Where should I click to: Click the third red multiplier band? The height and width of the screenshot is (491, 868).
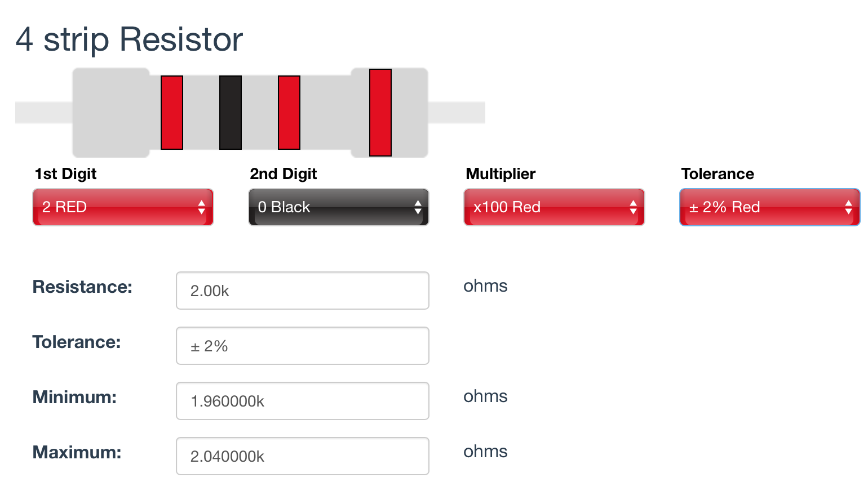pyautogui.click(x=289, y=113)
